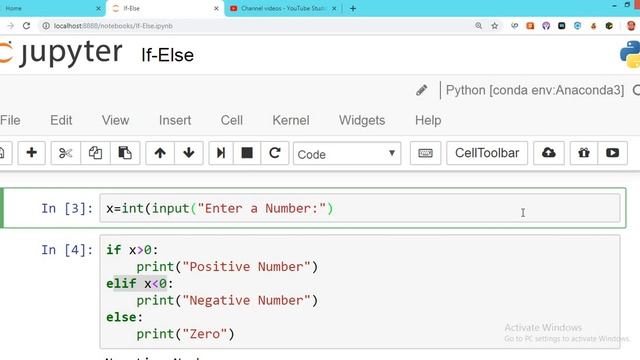This screenshot has height=360, width=640.
Task: Open the Help menu
Action: [x=428, y=120]
